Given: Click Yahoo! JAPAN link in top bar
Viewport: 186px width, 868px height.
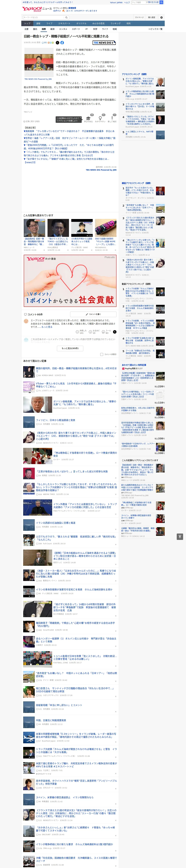Looking at the screenshot, I should tap(116, 2).
